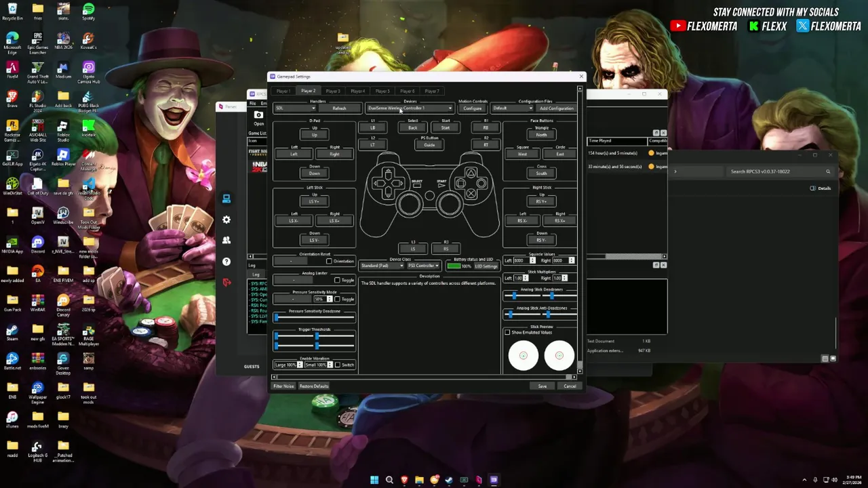Open Roblox Player desktop shortcut
Viewport: 868px width, 488px height.
tap(63, 157)
